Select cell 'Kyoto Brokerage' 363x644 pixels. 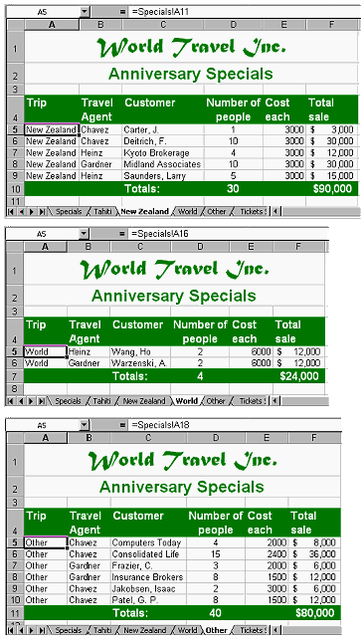(x=163, y=152)
